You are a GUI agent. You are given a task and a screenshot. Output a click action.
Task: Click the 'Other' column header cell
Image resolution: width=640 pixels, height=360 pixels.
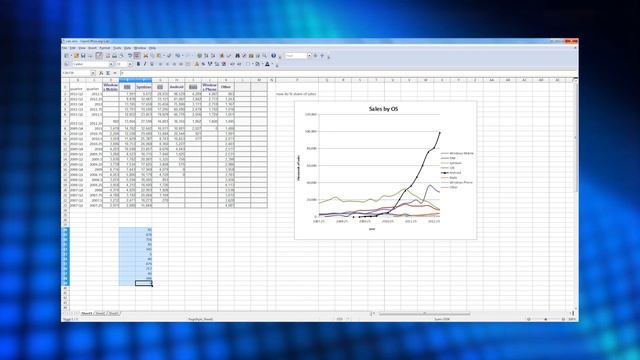[x=226, y=87]
